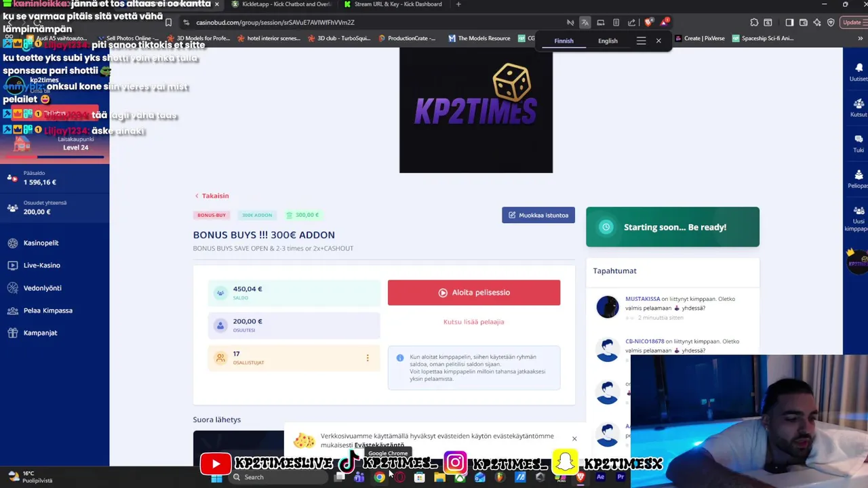868x488 pixels.
Task: Open The Models Resource bookmark
Action: pyautogui.click(x=479, y=39)
